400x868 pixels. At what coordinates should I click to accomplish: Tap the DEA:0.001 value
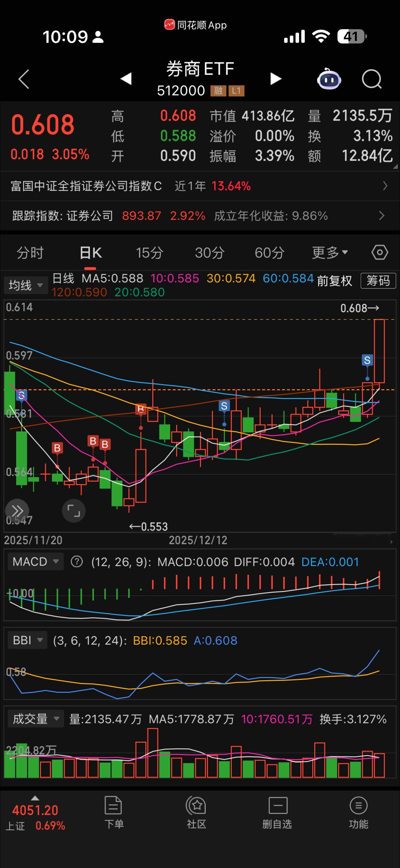point(330,562)
